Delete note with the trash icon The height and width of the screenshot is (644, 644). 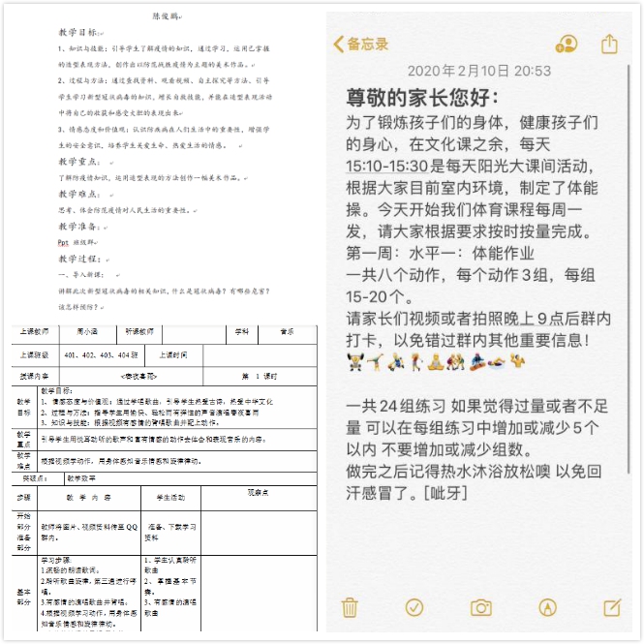click(x=350, y=607)
